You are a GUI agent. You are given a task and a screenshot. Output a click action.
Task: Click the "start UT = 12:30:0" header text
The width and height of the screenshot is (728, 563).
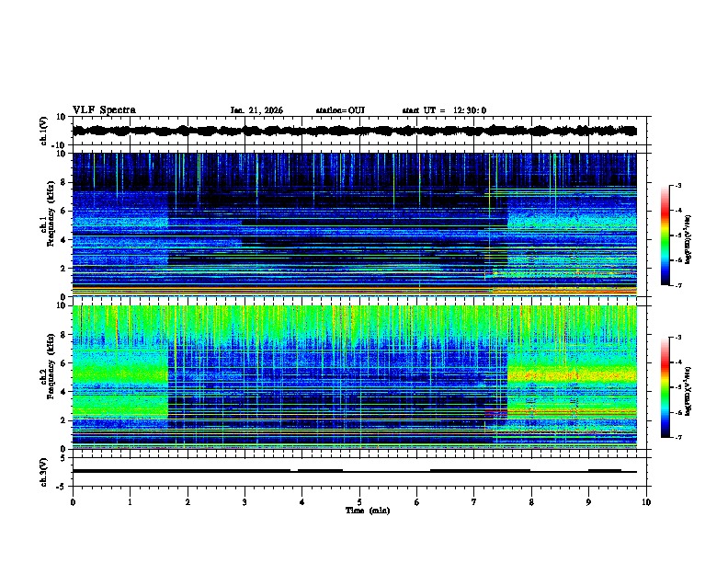444,110
